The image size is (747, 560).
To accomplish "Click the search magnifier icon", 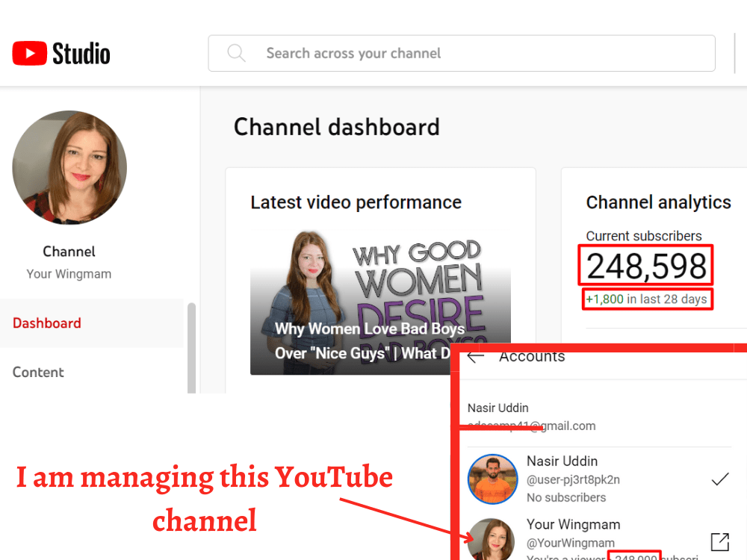I will coord(236,53).
